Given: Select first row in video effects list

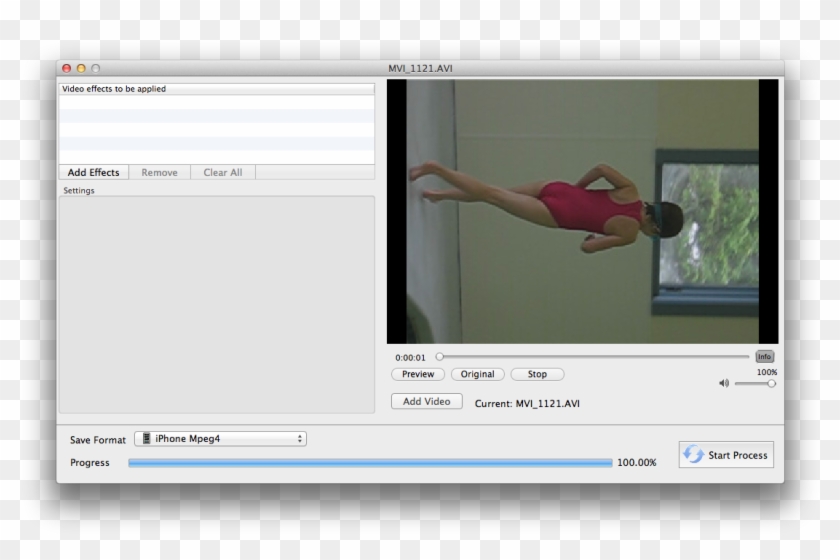Looking at the screenshot, I should point(216,102).
